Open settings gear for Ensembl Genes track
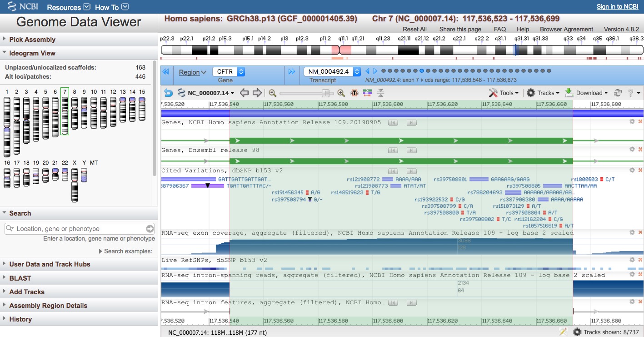 (x=632, y=149)
